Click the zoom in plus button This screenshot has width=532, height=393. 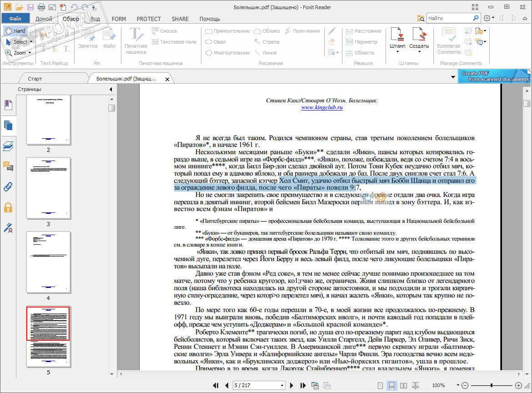point(518,386)
